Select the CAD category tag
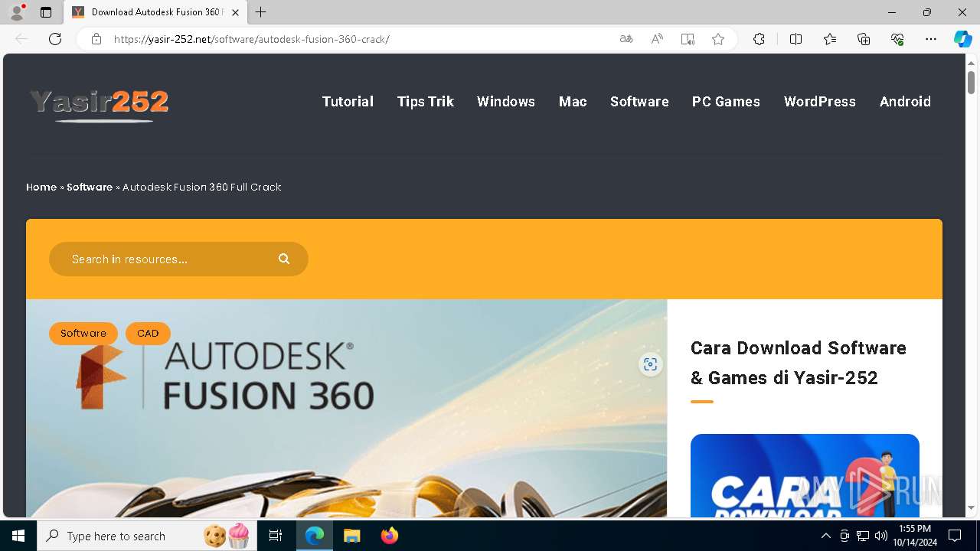Viewport: 980px width, 551px height. pos(148,334)
